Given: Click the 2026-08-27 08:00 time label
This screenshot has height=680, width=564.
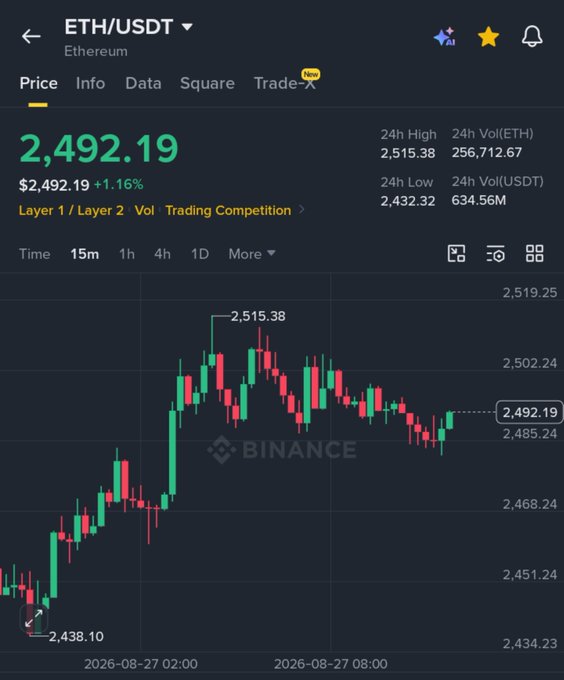Looking at the screenshot, I should [331, 664].
